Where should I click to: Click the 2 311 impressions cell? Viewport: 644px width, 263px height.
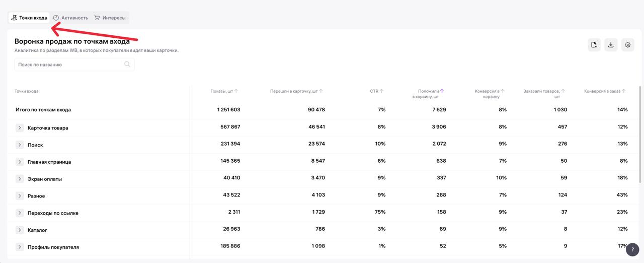pos(234,212)
